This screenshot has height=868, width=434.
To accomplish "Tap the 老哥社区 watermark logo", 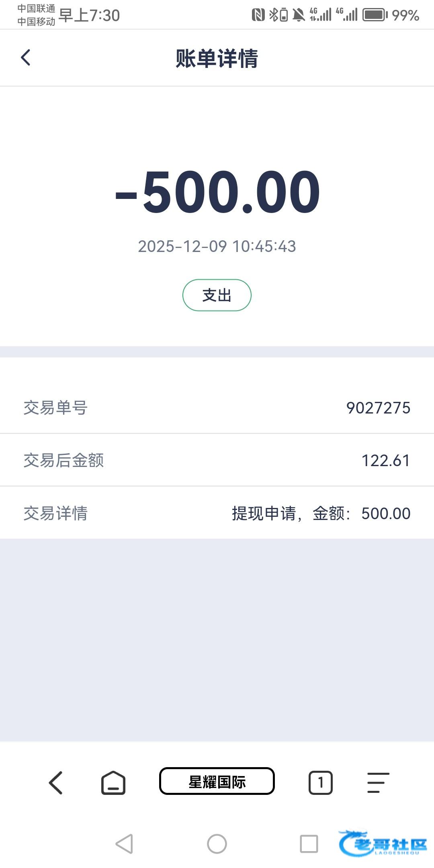I will click(383, 843).
